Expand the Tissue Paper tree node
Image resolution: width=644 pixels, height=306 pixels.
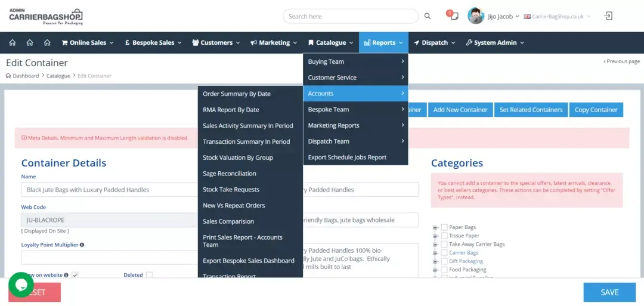pos(435,236)
